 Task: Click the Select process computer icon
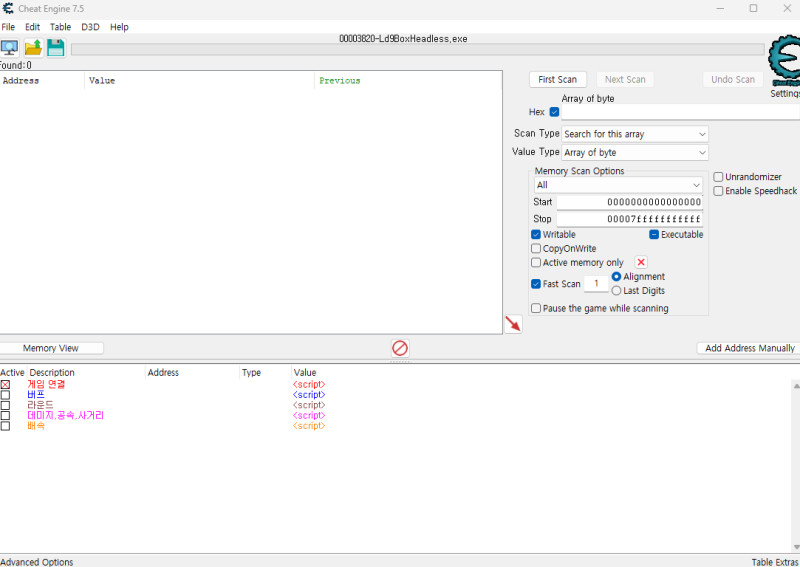pyautogui.click(x=10, y=48)
